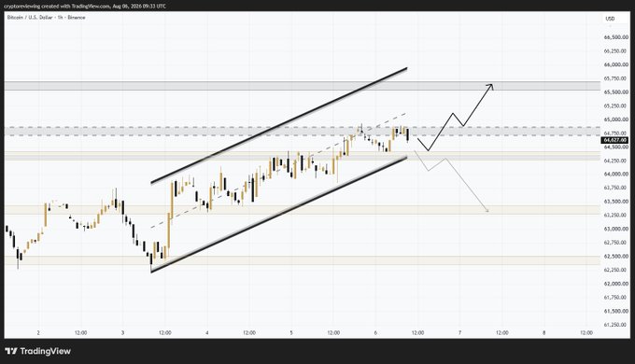Click the 66,000.00 price axis label
Image resolution: width=635 pixels, height=364 pixels.
coord(616,64)
